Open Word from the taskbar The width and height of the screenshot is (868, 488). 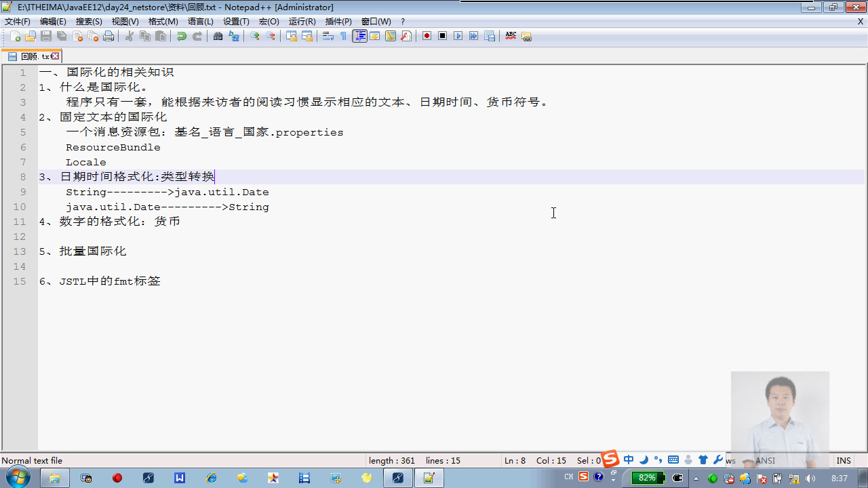point(180,478)
